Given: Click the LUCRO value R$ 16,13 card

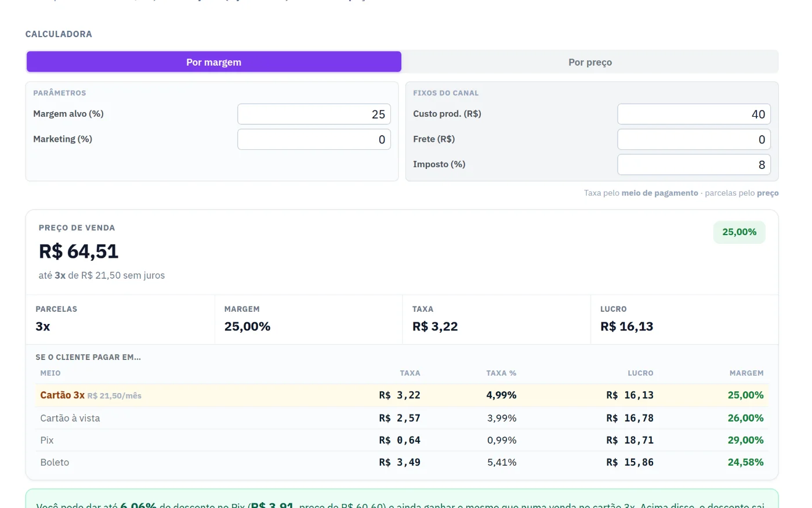Looking at the screenshot, I should pos(684,319).
